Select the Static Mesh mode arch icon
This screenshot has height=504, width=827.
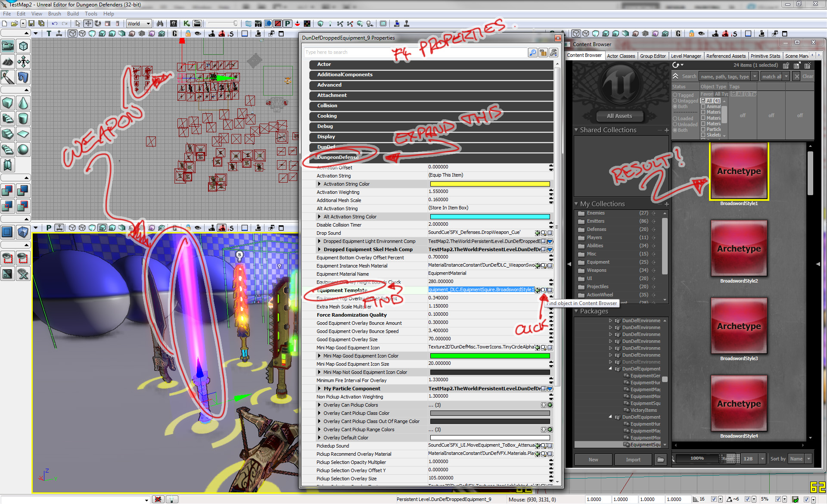[x=23, y=77]
